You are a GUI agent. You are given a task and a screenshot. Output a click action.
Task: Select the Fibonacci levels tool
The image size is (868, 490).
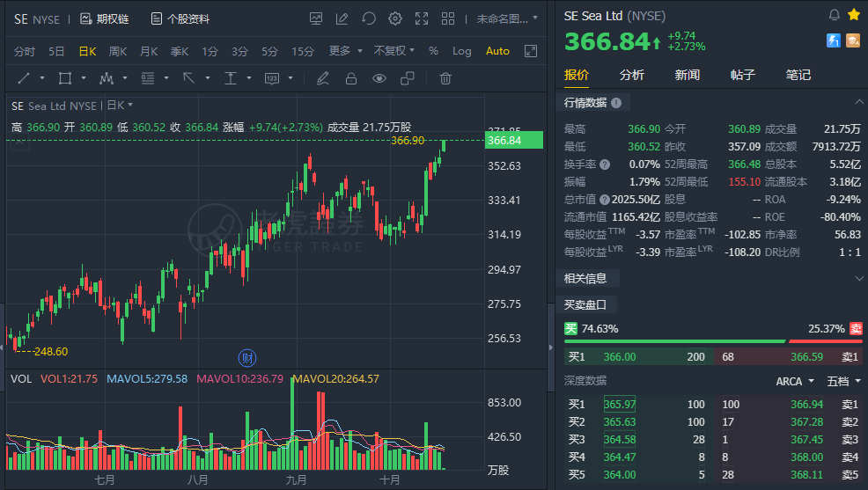tap(148, 78)
